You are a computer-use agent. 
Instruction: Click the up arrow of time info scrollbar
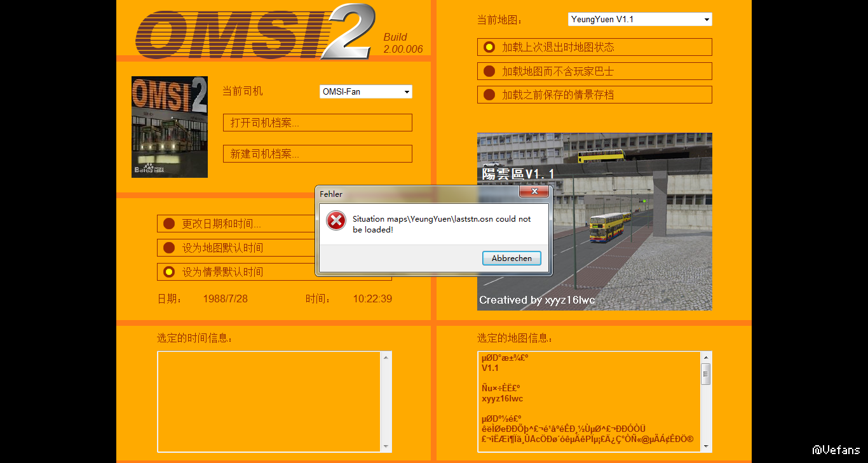click(386, 358)
